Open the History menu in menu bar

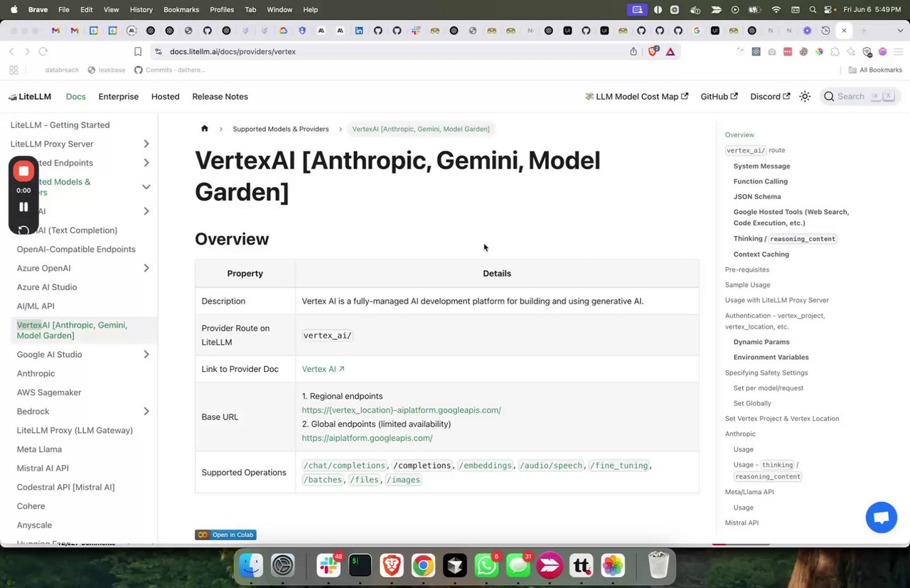[x=141, y=10]
